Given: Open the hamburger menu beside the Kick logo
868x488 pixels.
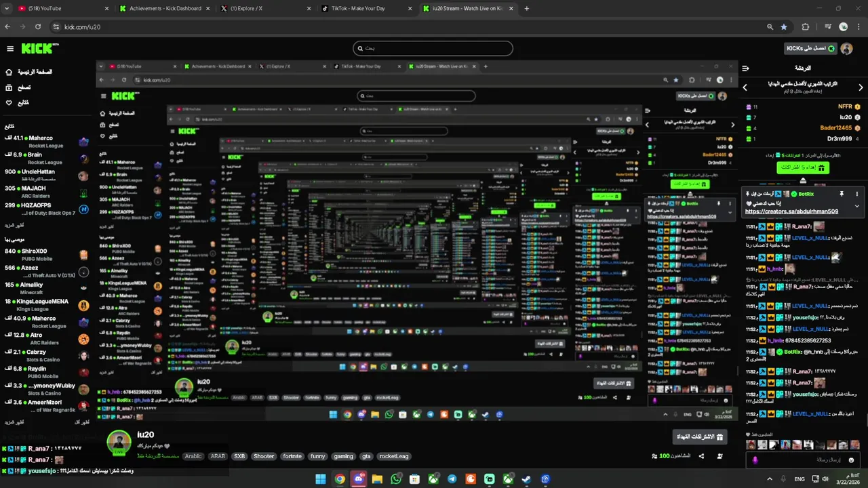Looking at the screenshot, I should (x=10, y=49).
